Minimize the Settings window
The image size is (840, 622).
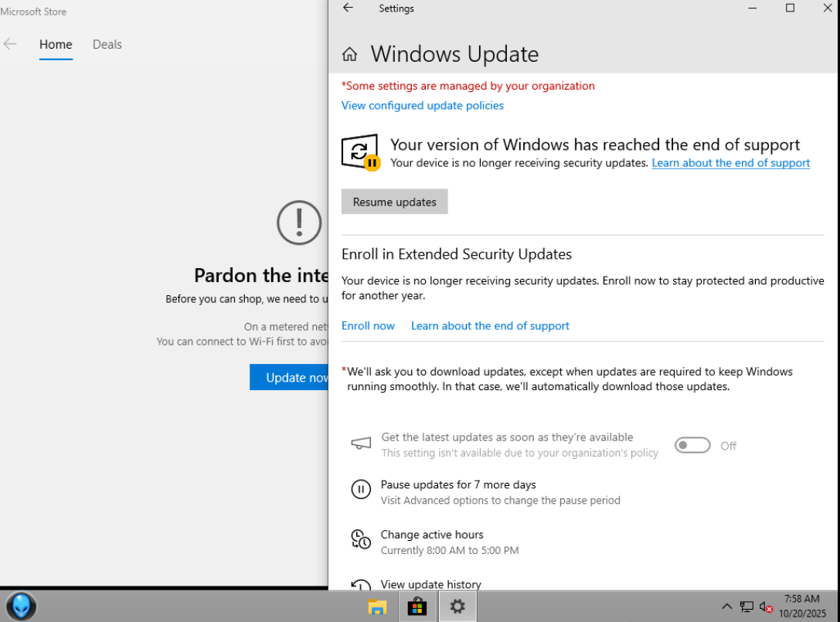(x=752, y=8)
